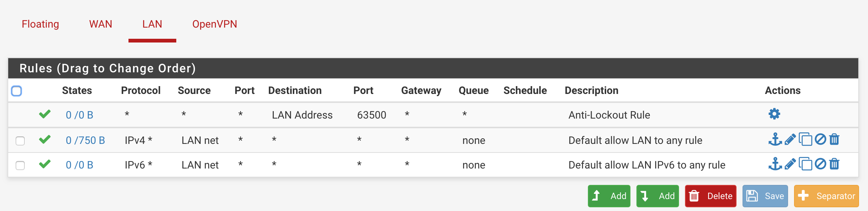
Task: Go to the Floating rules tab
Action: (x=40, y=24)
